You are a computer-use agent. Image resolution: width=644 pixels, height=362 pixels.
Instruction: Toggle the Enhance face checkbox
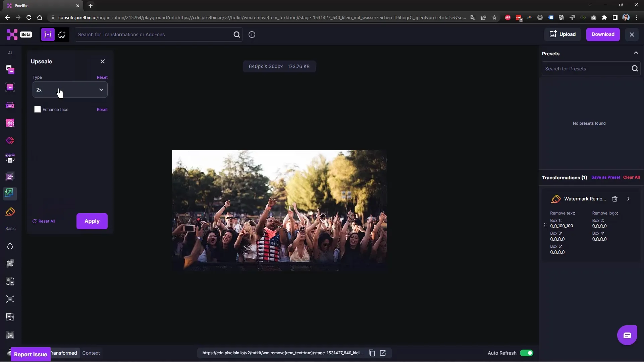[37, 109]
